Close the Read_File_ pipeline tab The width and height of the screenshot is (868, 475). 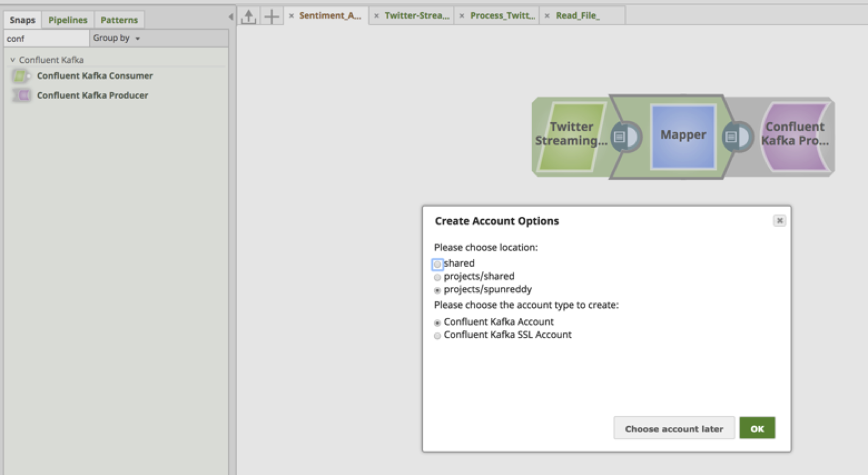pyautogui.click(x=547, y=16)
